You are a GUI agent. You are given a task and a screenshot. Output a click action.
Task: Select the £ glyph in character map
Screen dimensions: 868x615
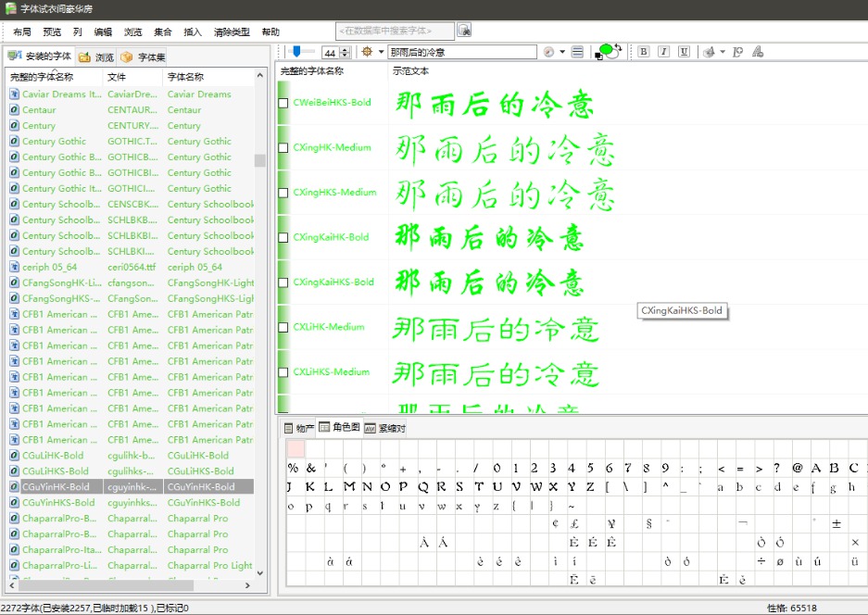pos(574,523)
